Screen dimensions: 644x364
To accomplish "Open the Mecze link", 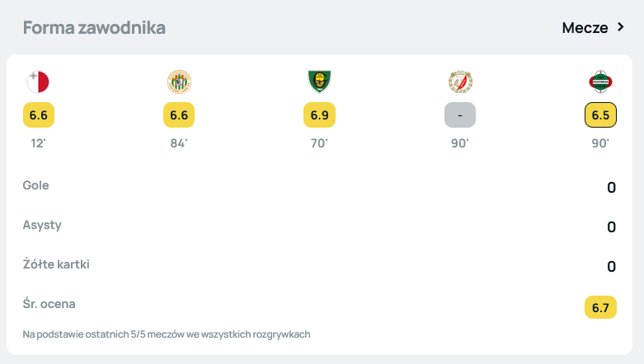I will tap(585, 27).
